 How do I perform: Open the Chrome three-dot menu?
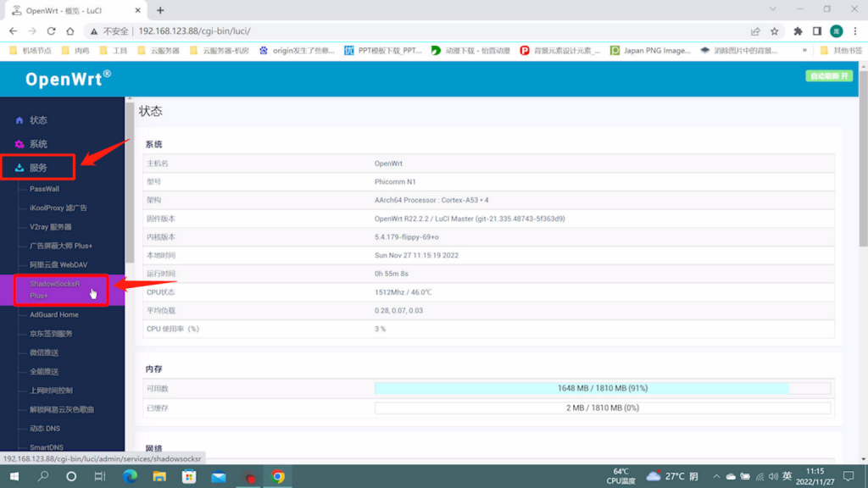[x=855, y=31]
